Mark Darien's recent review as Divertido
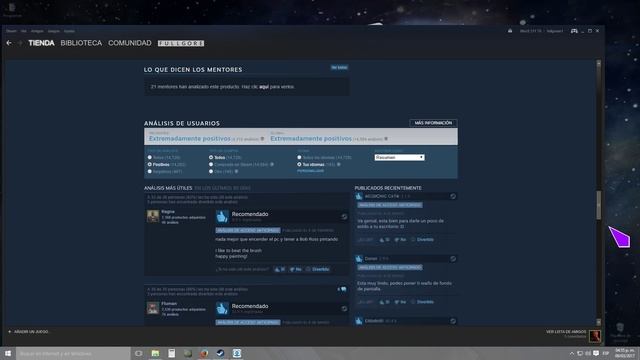The height and width of the screenshot is (360, 640). coord(422,302)
